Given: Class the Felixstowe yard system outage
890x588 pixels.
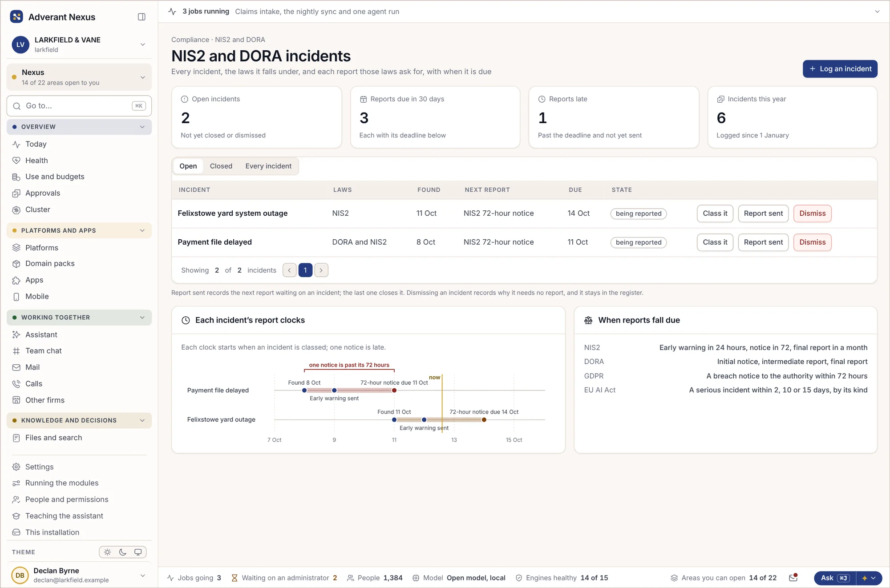Looking at the screenshot, I should [715, 213].
